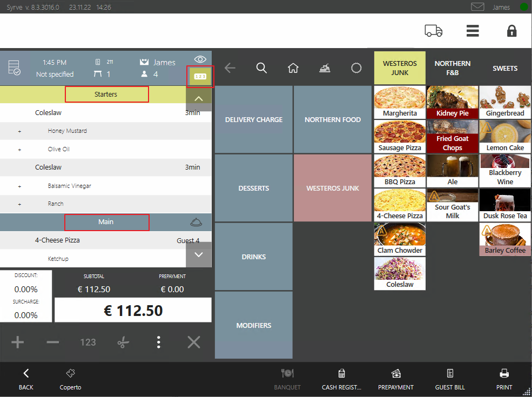Open the Drinks category
Image resolution: width=532 pixels, height=397 pixels.
tap(253, 257)
